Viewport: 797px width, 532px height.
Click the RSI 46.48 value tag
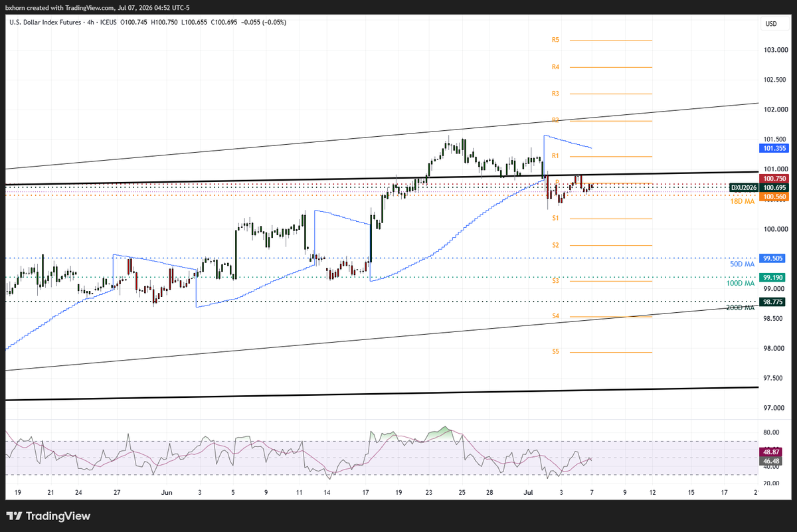(x=771, y=460)
